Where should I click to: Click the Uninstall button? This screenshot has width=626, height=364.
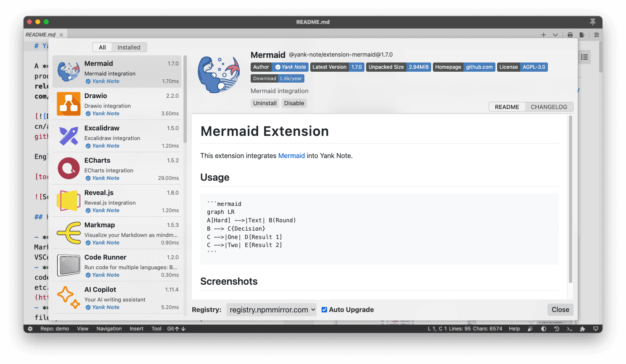coord(265,103)
